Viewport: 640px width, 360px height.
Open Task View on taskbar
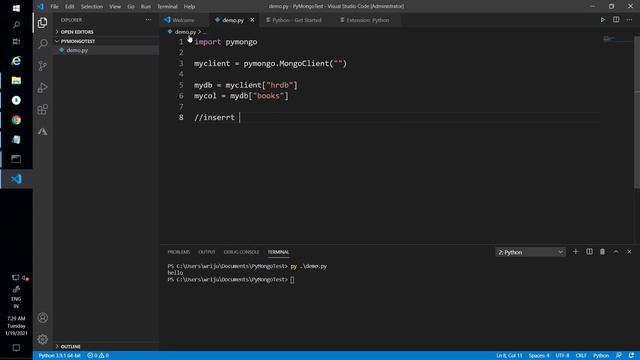pyautogui.click(x=16, y=42)
